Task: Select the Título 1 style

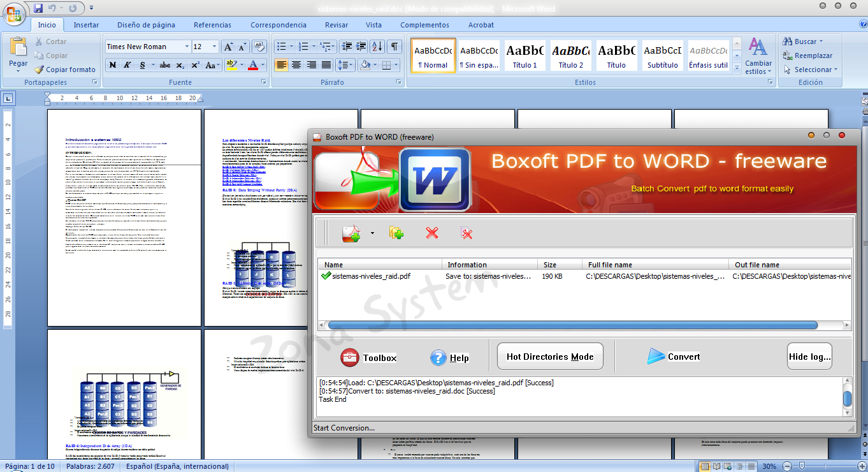Action: click(525, 56)
